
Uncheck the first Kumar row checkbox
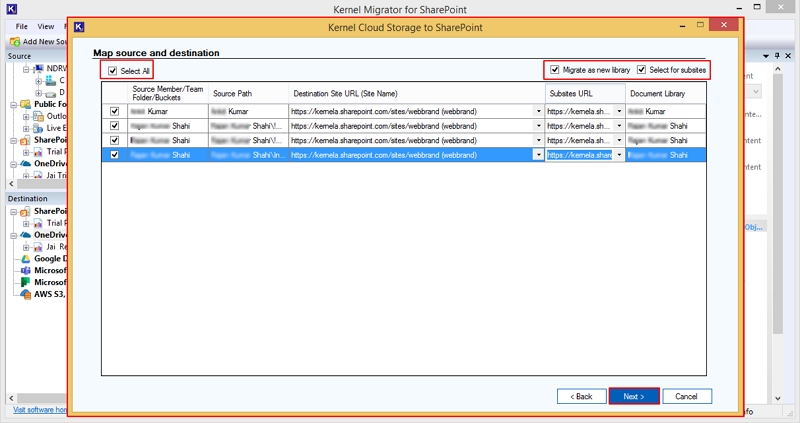(114, 111)
